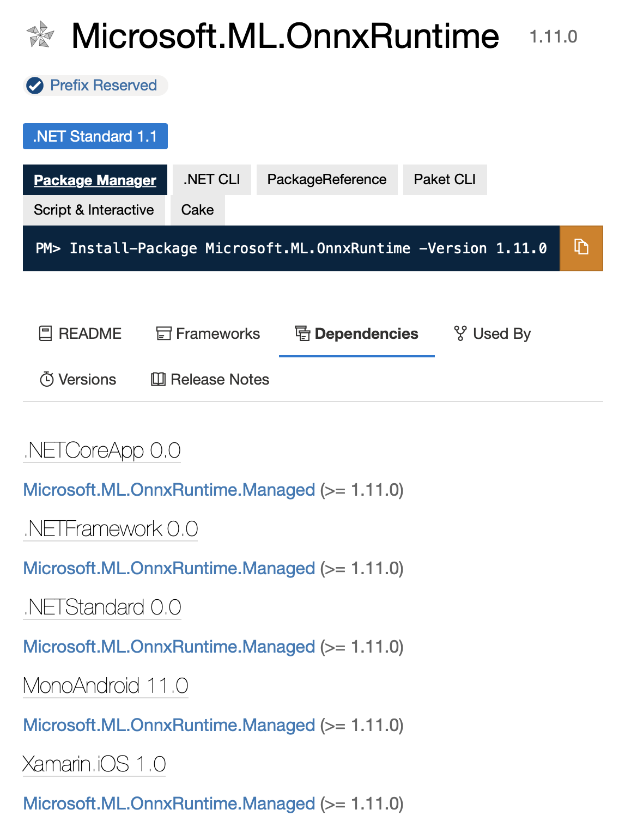Click the README book icon

pyautogui.click(x=45, y=333)
